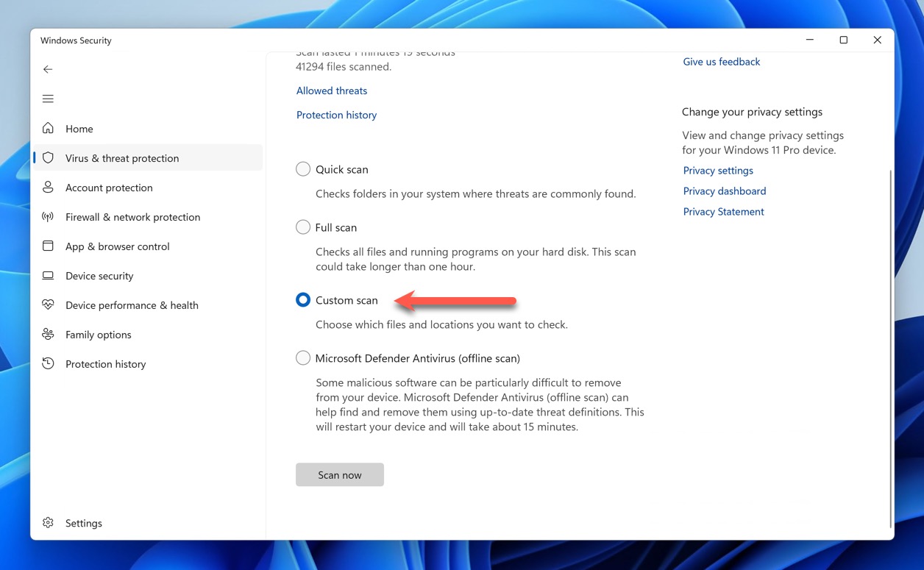Open Protection history link in main pane

pyautogui.click(x=336, y=115)
